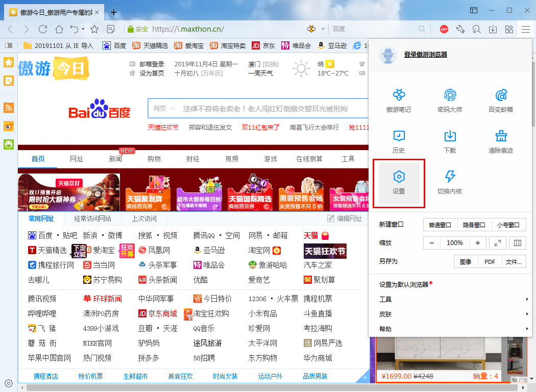Screen dimensions: 536x392
Task: Zoom in using the plus stepper
Action: 478,242
